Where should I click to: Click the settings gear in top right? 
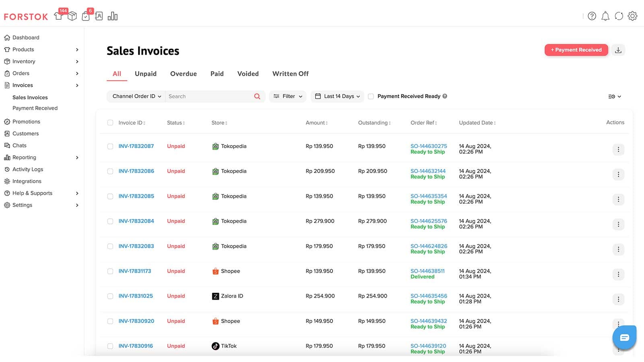(632, 16)
